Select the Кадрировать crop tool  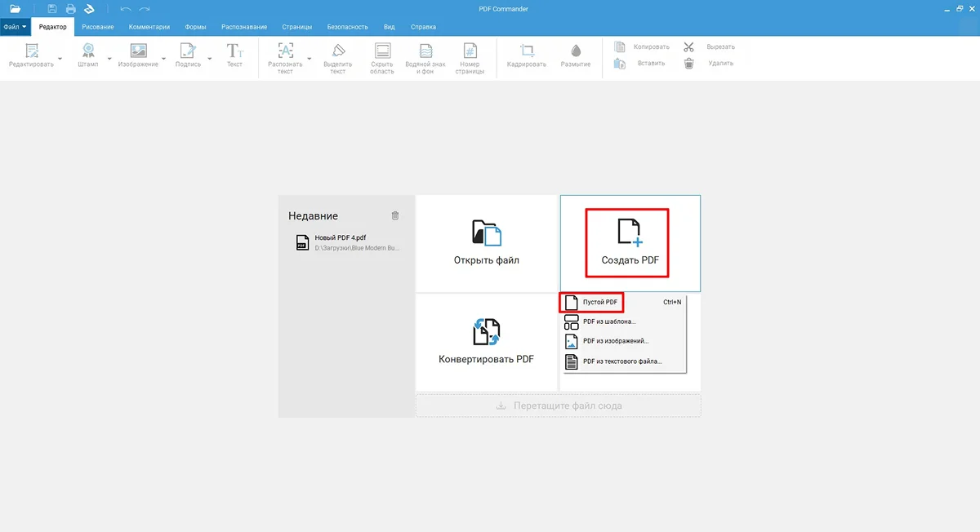pyautogui.click(x=526, y=55)
